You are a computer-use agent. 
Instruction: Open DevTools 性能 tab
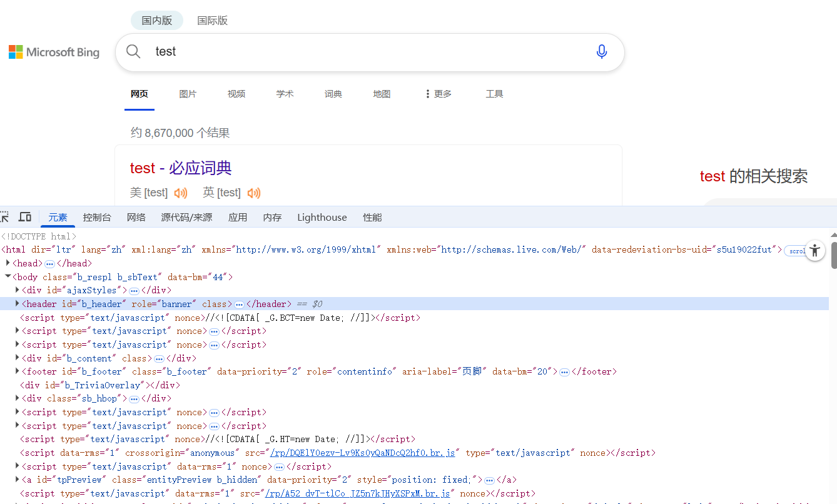[x=372, y=217]
